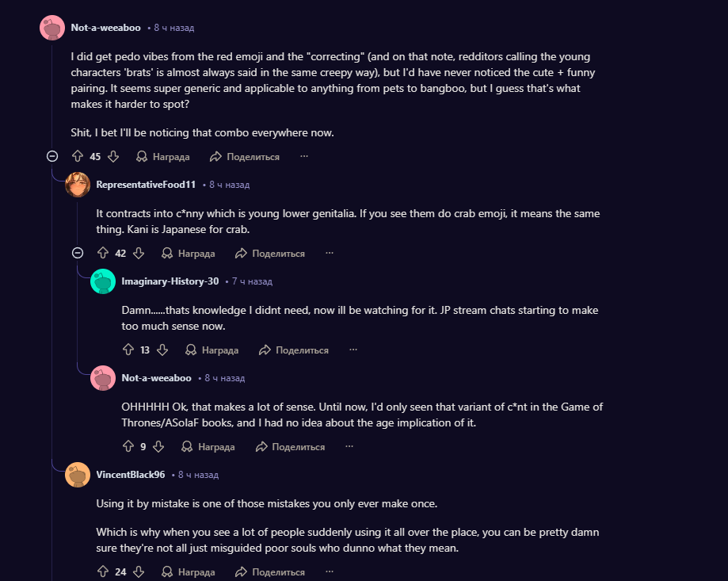The width and height of the screenshot is (728, 581).
Task: Open more options on the 45-point comment
Action: point(304,156)
